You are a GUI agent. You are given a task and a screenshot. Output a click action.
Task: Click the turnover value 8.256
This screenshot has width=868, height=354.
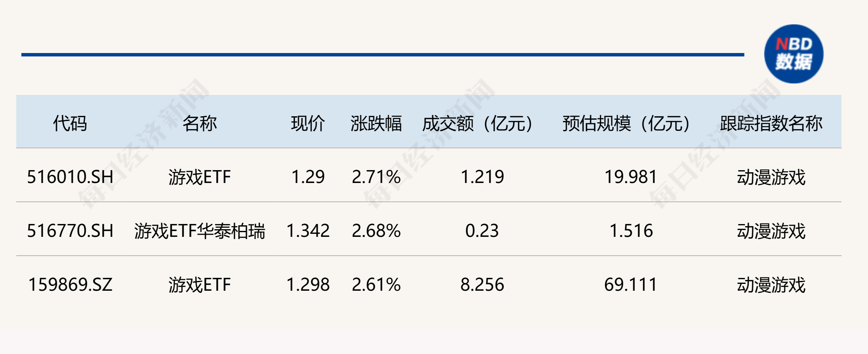[x=482, y=285]
